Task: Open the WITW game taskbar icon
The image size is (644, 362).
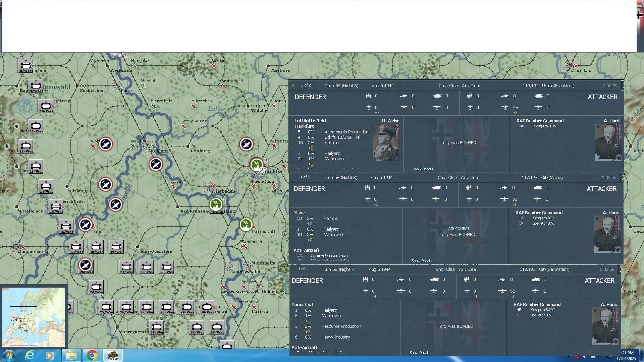Action: (113, 355)
